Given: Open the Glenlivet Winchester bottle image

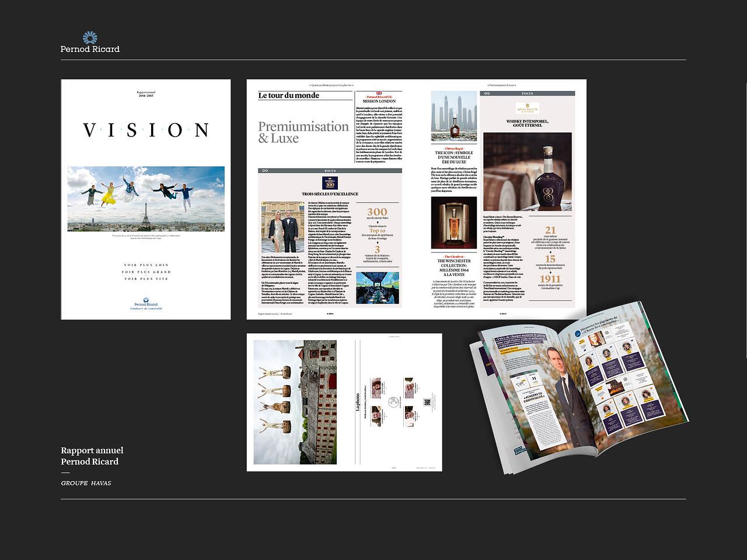Looking at the screenshot, I should [453, 223].
